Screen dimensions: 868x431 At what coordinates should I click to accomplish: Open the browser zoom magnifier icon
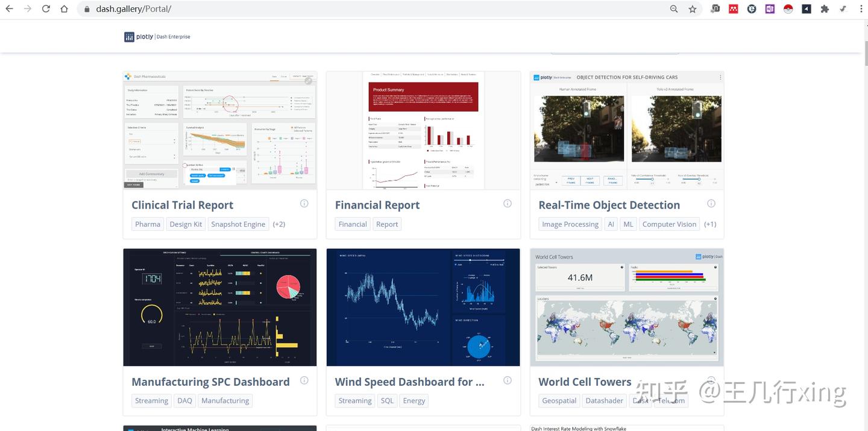click(674, 9)
